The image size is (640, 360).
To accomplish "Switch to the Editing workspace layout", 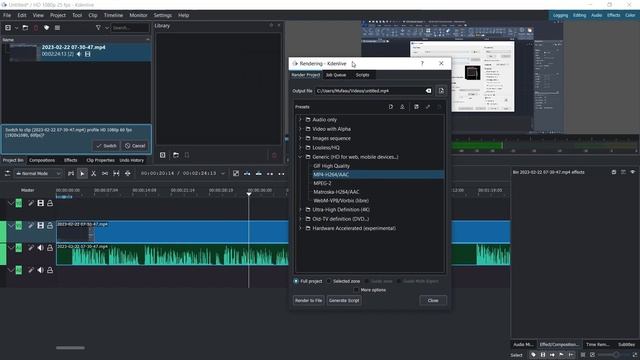I will point(579,15).
